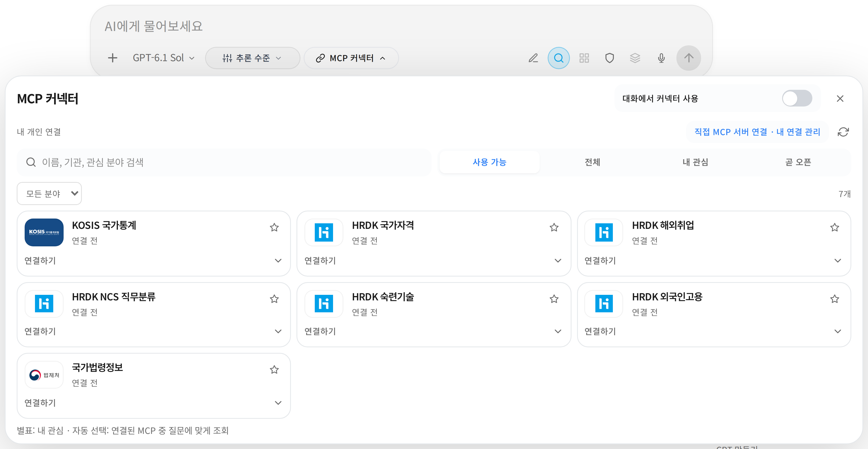Image resolution: width=868 pixels, height=449 pixels.
Task: Click the HRDK 외국인고용 logo
Action: pyautogui.click(x=604, y=304)
